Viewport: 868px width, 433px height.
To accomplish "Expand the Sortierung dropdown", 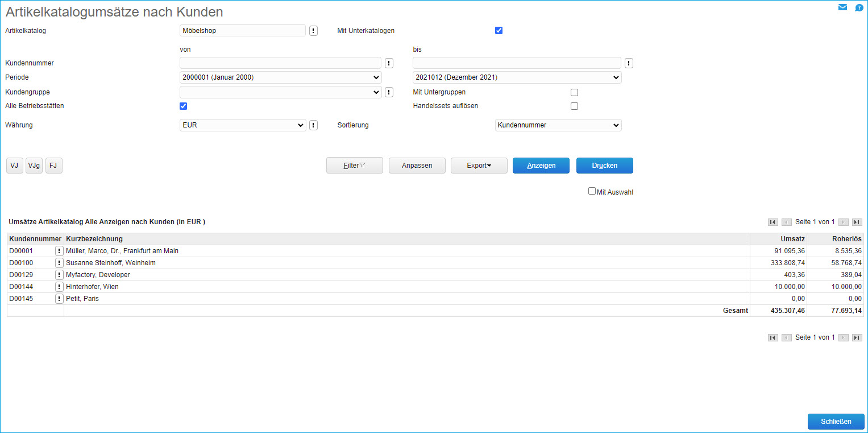I will pos(558,125).
